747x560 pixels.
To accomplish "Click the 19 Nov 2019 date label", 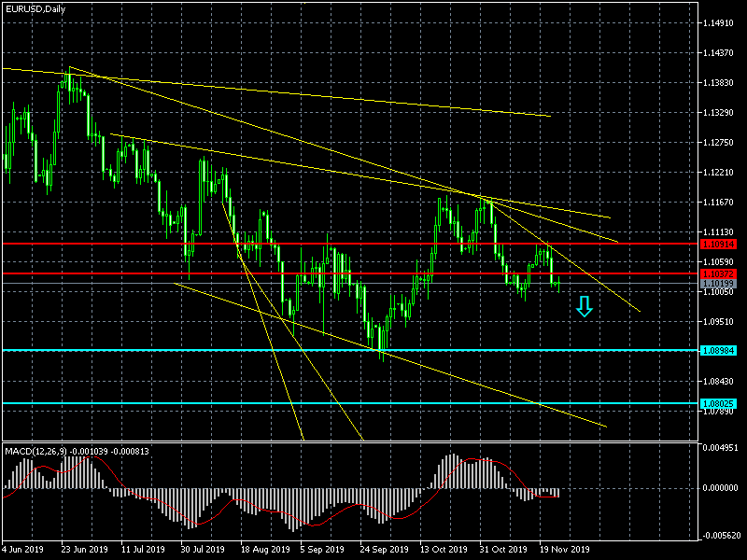I will pyautogui.click(x=565, y=550).
